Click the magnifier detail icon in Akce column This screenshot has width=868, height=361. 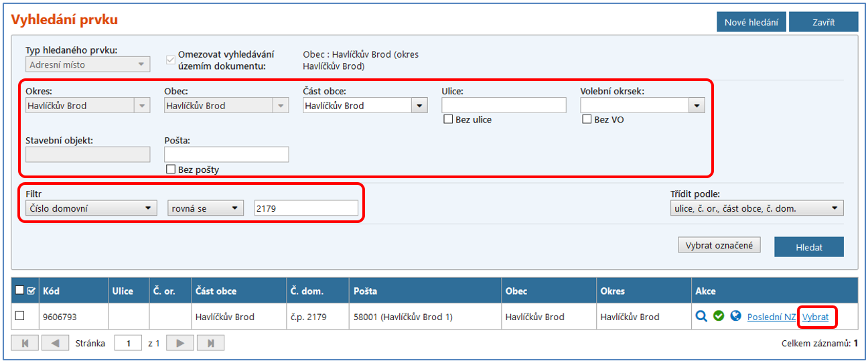[x=701, y=317]
